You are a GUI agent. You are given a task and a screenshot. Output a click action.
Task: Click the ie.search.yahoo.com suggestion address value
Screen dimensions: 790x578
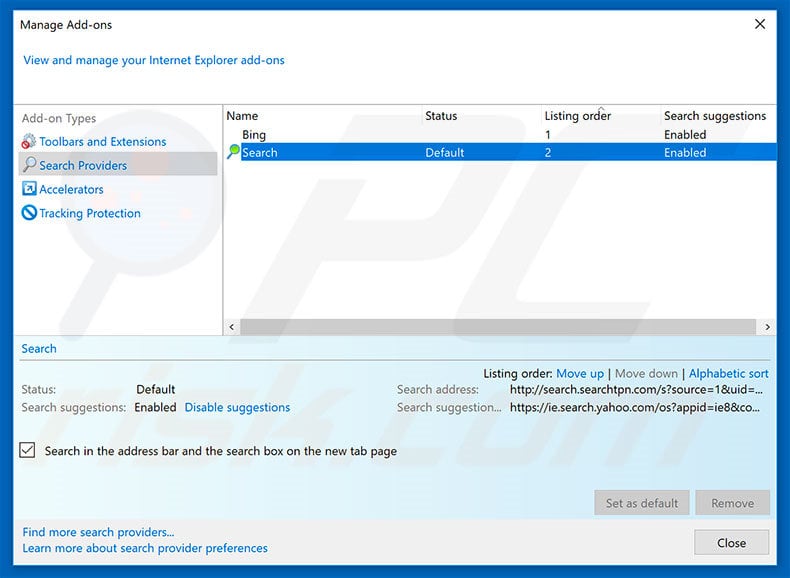click(635, 407)
